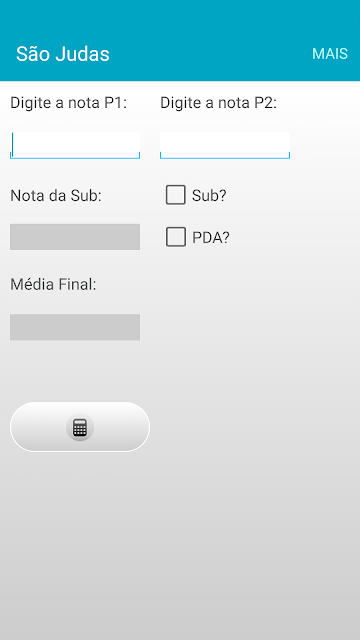Screen dimensions: 360x640
Task: Click the gray Média Final result field
Action: pos(75,327)
